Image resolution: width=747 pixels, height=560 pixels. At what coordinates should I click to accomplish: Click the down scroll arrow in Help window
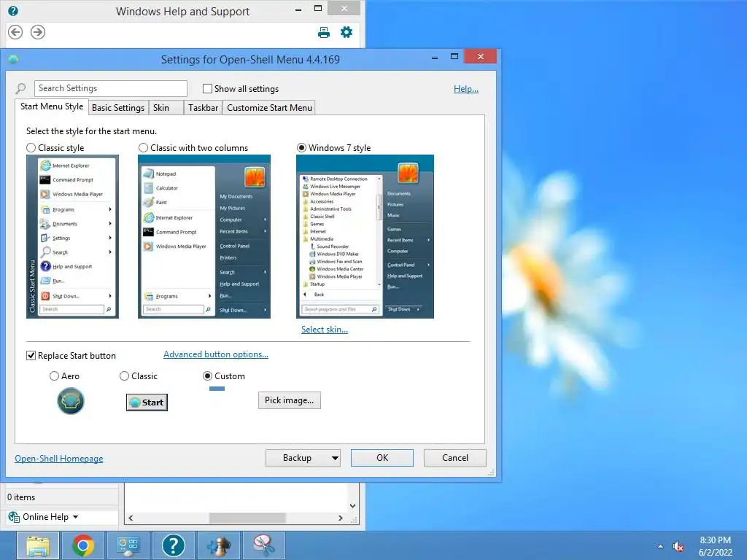tap(352, 506)
